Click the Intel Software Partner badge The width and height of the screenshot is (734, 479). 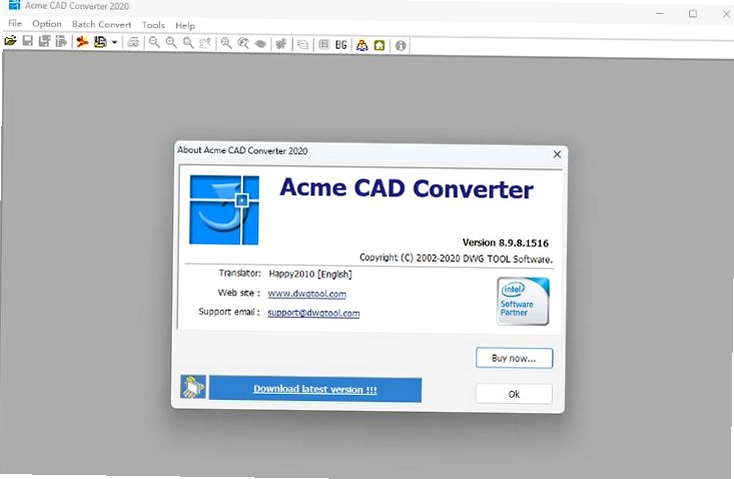523,301
